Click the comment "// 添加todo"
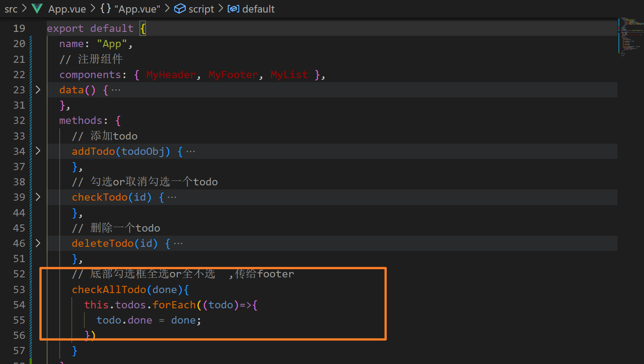The height and width of the screenshot is (364, 644). pyautogui.click(x=105, y=136)
